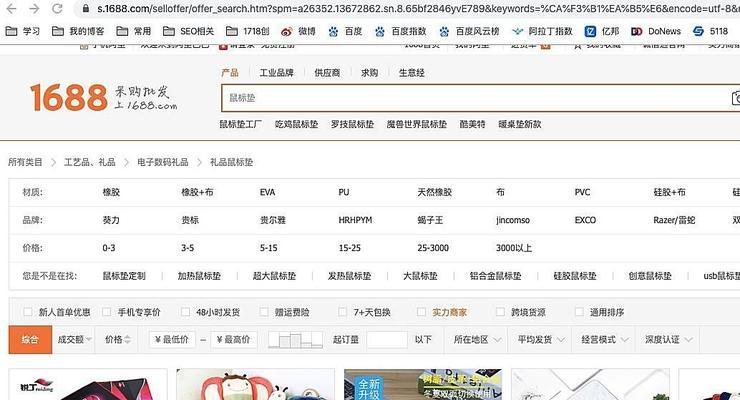Open the 微博 bookmark
Screen dimensions: 740x400
point(298,31)
